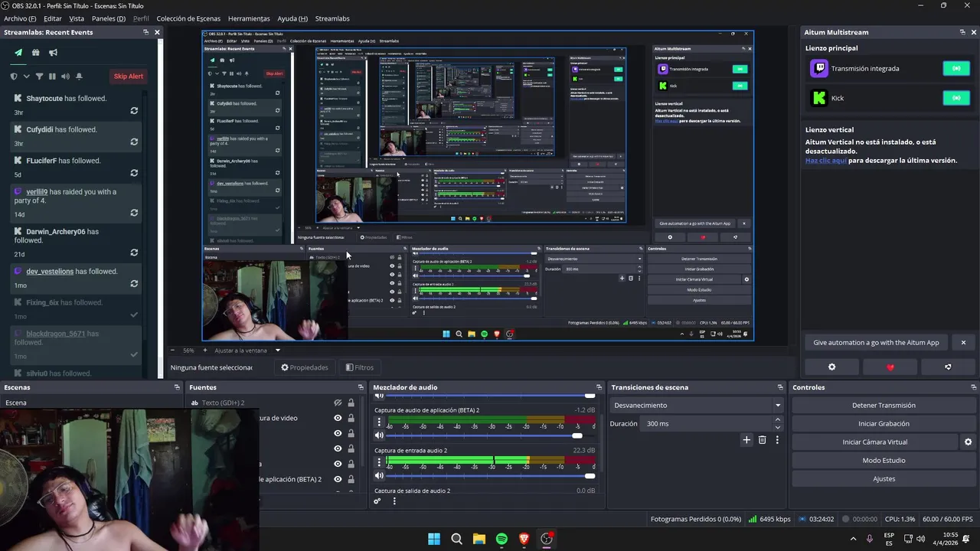Toggle Twitch Transmisión integrada output

tap(955, 68)
